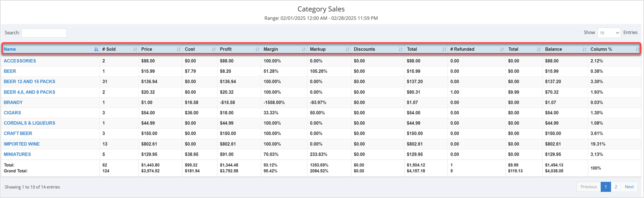
Task: Open BEER 12 AND 15 PACKS link
Action: (x=29, y=82)
